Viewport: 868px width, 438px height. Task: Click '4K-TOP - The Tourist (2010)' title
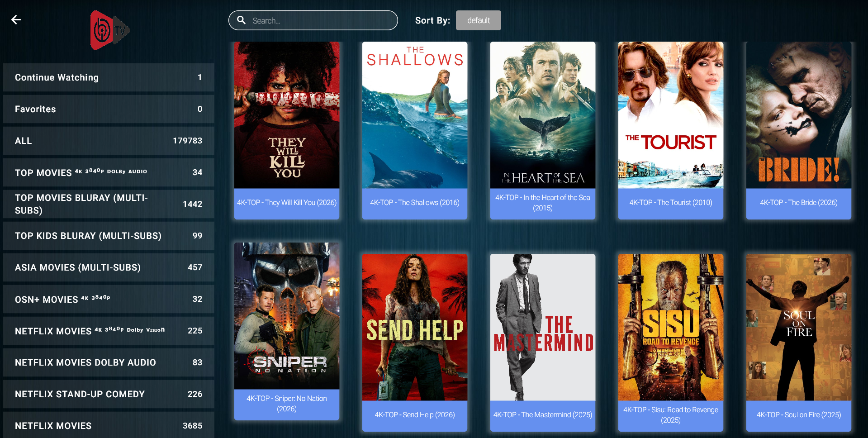click(671, 203)
